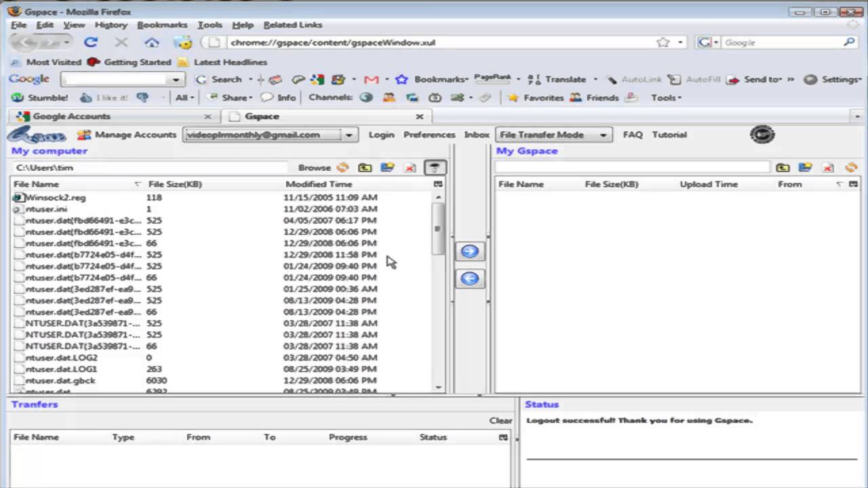Open the File menu
Screen dimensions: 868x488
18,25
